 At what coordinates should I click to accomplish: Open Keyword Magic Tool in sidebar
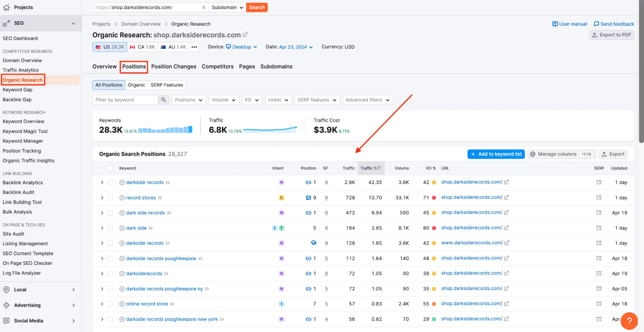tap(25, 131)
